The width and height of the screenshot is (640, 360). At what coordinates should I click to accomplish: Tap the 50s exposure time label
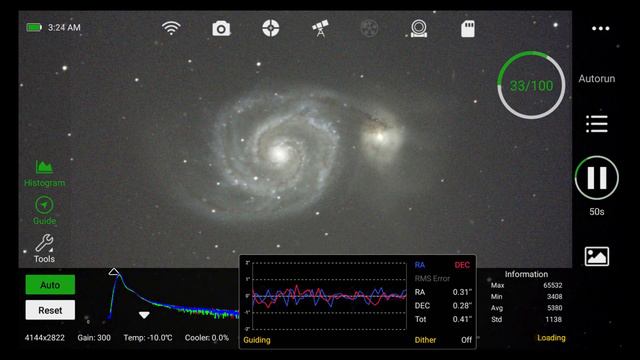tap(596, 212)
